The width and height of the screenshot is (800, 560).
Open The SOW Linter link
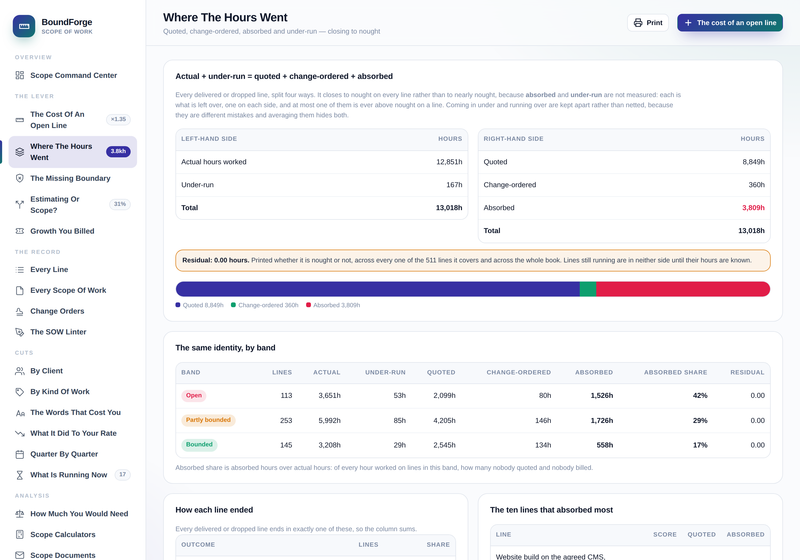pos(73,332)
